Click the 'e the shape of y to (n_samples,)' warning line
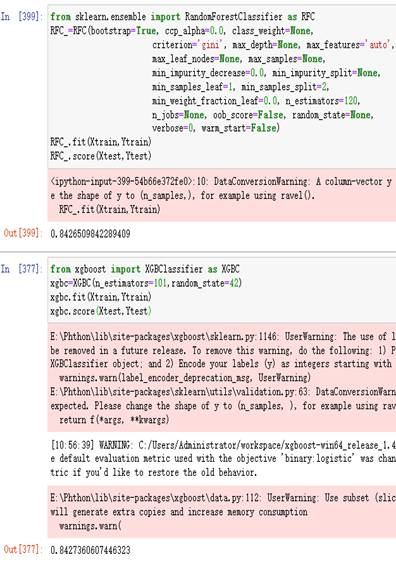Screen dimensions: 396x567 [183, 196]
